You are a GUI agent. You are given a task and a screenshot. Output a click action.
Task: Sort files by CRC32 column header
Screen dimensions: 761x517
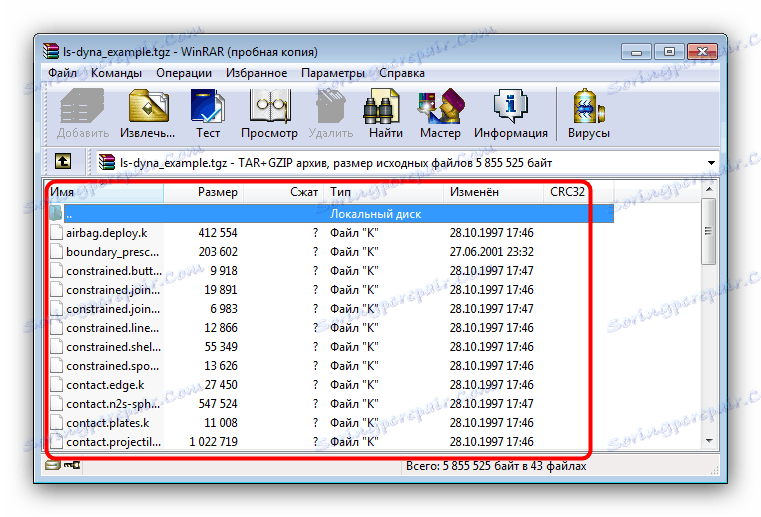pyautogui.click(x=579, y=192)
